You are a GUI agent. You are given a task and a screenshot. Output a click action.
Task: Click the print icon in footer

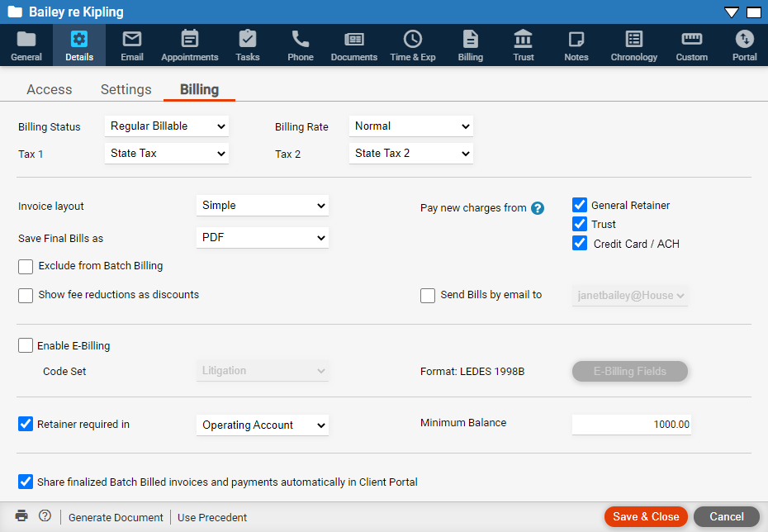tap(21, 516)
